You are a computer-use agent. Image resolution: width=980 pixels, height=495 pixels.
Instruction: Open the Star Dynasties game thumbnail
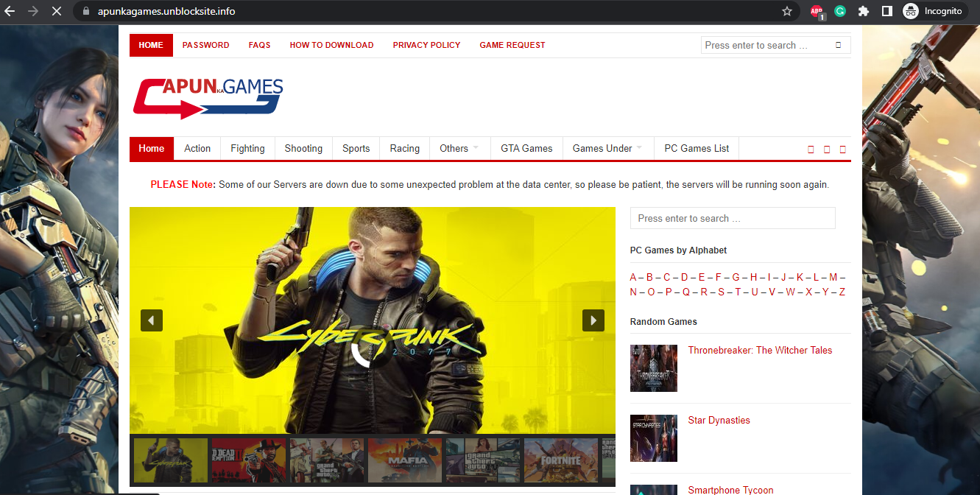[x=653, y=438]
